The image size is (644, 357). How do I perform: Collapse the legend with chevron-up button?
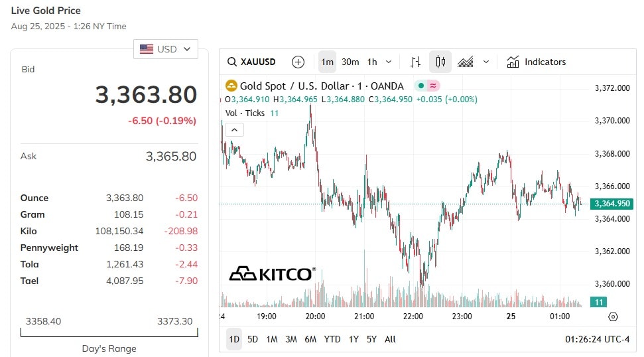[234, 130]
